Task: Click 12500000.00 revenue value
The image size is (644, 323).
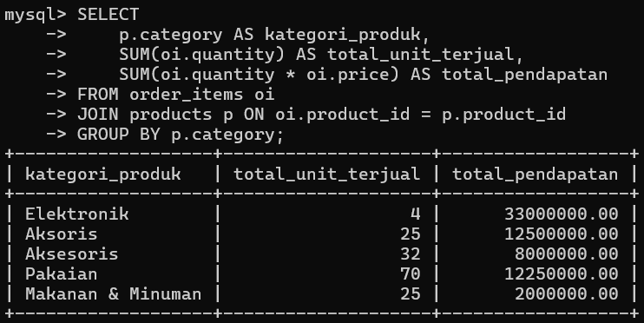Action: [x=561, y=234]
